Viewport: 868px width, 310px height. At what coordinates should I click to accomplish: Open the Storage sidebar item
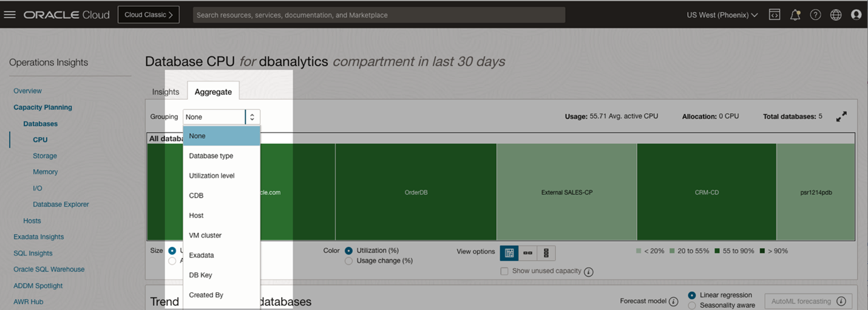tap(46, 156)
